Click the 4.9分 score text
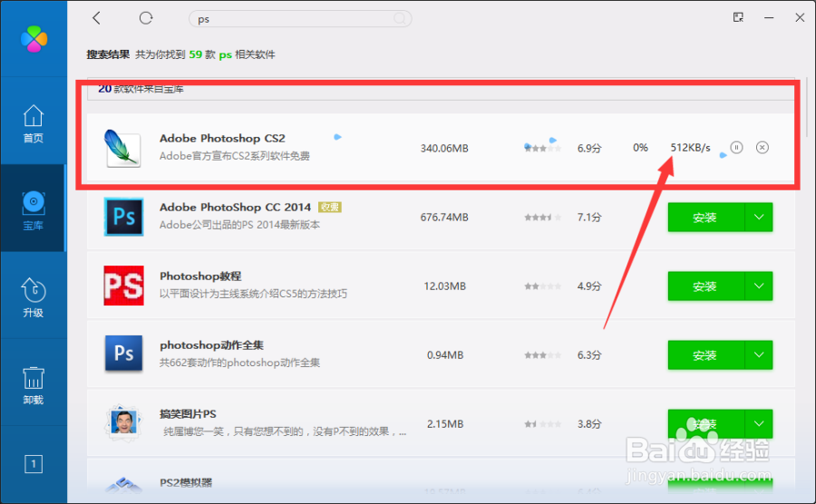 (x=589, y=286)
